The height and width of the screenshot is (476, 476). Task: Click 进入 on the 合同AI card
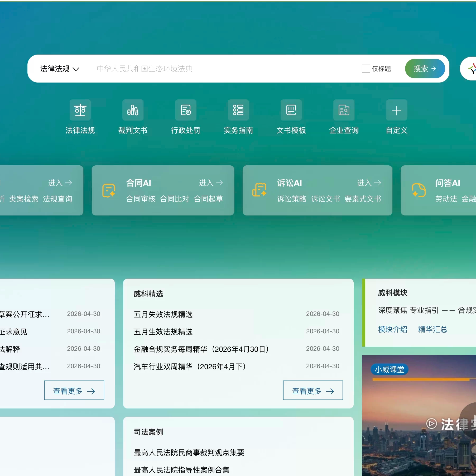[211, 183]
